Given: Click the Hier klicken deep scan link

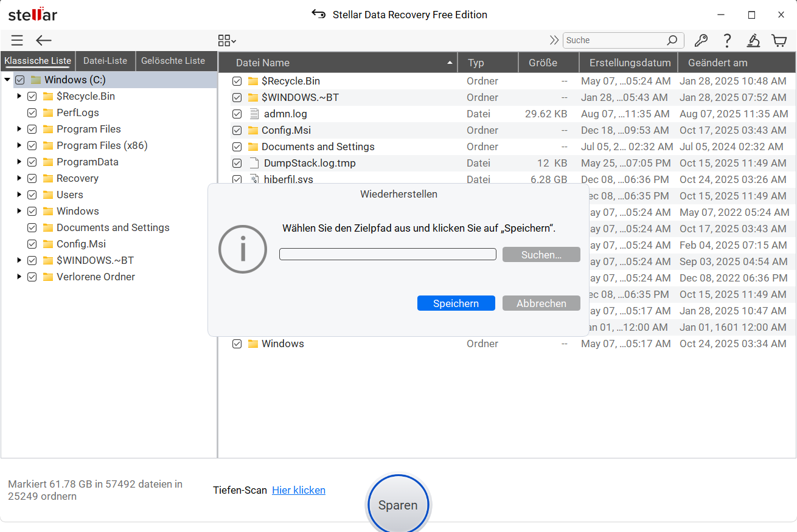Looking at the screenshot, I should tap(298, 490).
